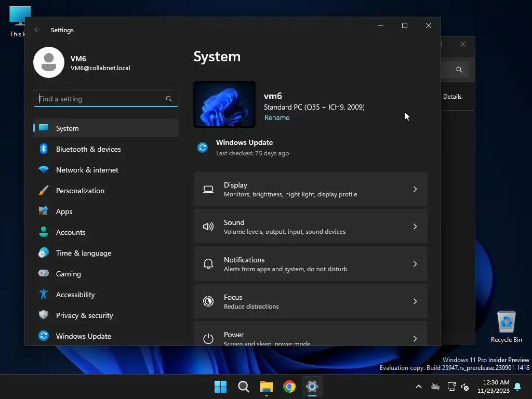Image resolution: width=532 pixels, height=399 pixels.
Task: Click the Focus icon
Action: 208,301
